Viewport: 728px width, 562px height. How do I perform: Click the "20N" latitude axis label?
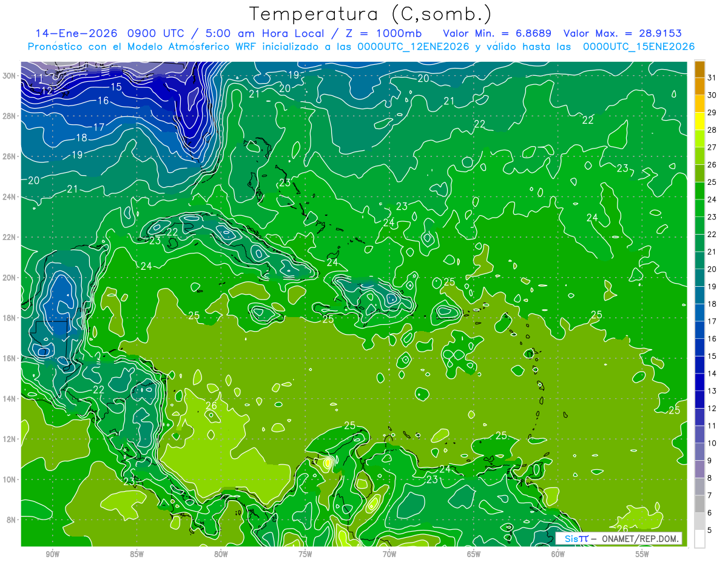tap(10, 278)
